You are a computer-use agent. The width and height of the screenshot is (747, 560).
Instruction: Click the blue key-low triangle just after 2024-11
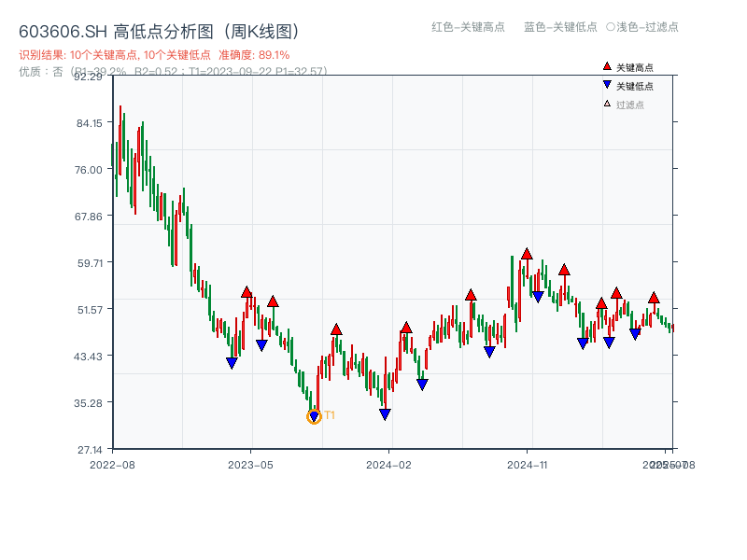click(538, 297)
